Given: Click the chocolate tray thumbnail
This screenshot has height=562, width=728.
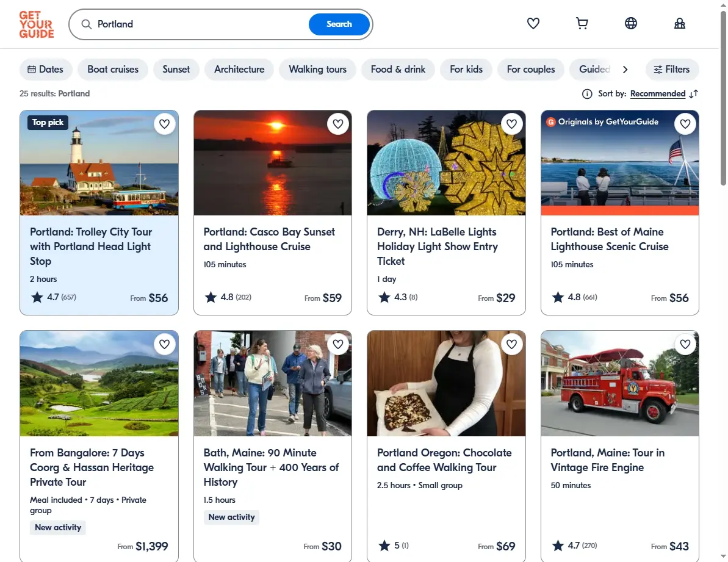Looking at the screenshot, I should pos(446,383).
